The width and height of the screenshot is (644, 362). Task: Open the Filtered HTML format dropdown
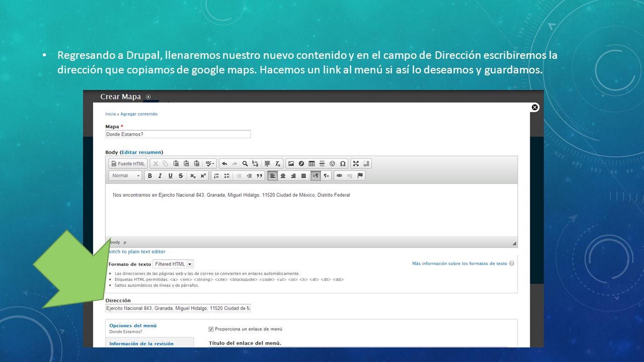coord(173,264)
